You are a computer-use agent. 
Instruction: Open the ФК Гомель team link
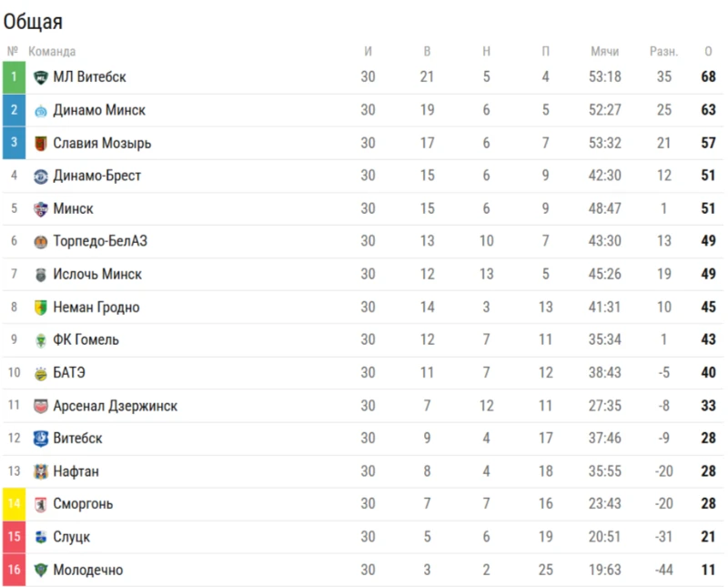(x=86, y=340)
